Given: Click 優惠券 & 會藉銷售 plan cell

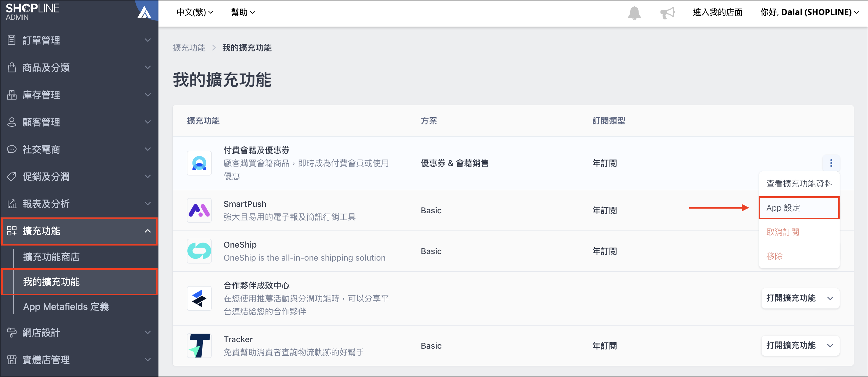Looking at the screenshot, I should (454, 163).
